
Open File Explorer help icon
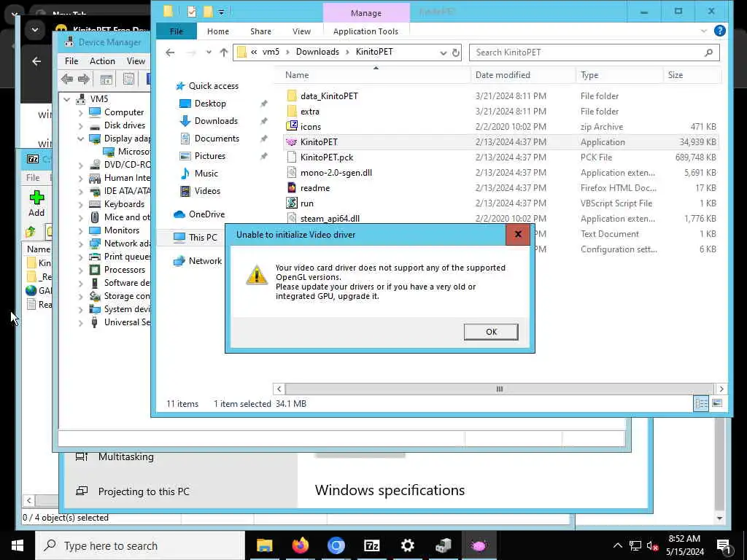719,31
